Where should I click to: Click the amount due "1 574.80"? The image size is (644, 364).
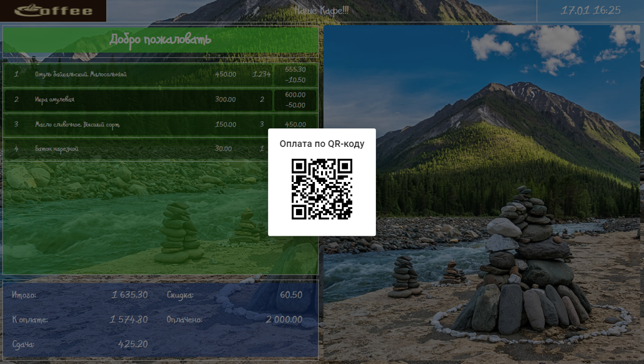(129, 320)
